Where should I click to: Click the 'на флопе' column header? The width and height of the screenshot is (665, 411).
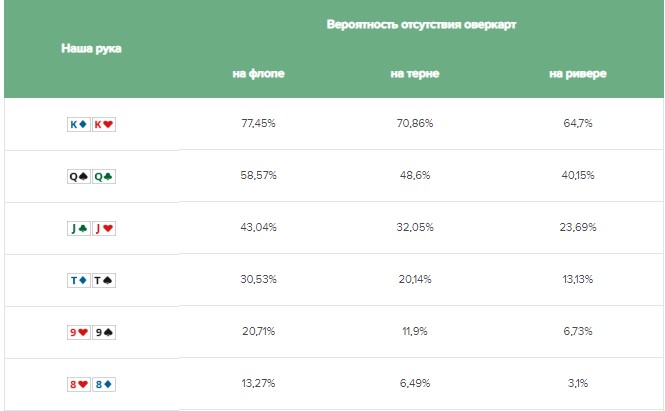[258, 74]
